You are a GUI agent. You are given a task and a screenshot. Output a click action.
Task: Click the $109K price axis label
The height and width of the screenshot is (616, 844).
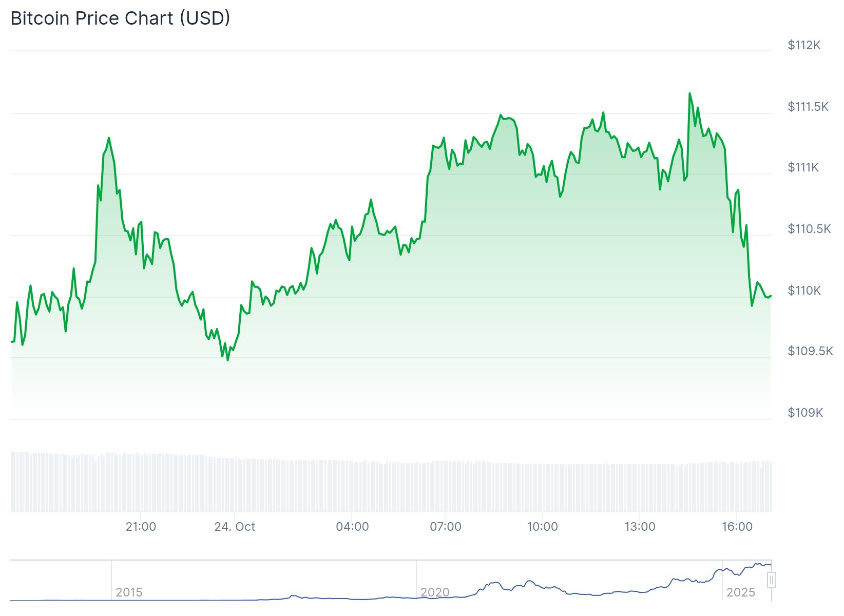[x=805, y=413]
